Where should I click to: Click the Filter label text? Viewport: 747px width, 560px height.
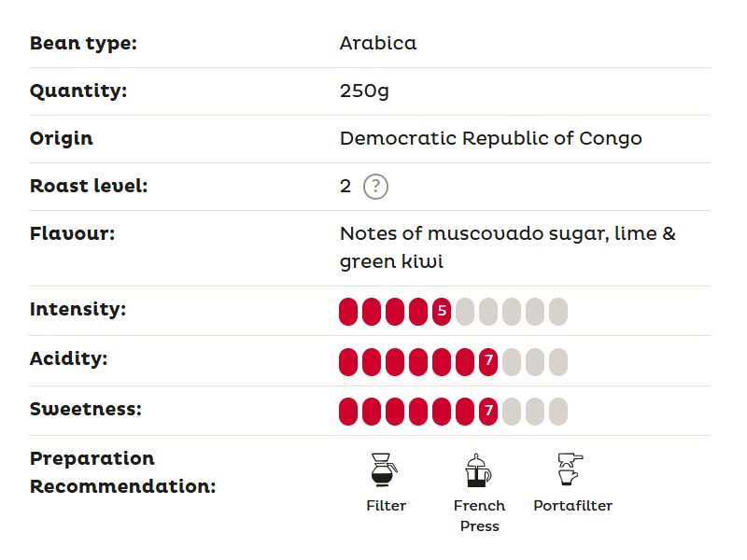click(x=386, y=506)
